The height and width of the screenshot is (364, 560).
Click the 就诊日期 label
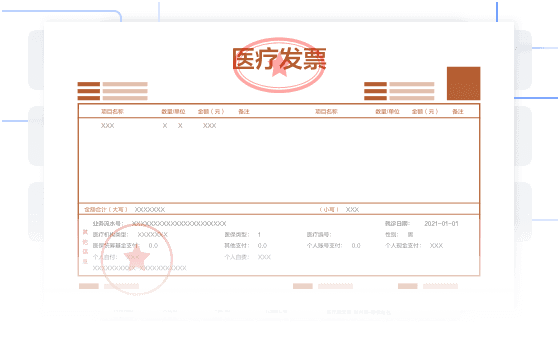click(x=397, y=224)
